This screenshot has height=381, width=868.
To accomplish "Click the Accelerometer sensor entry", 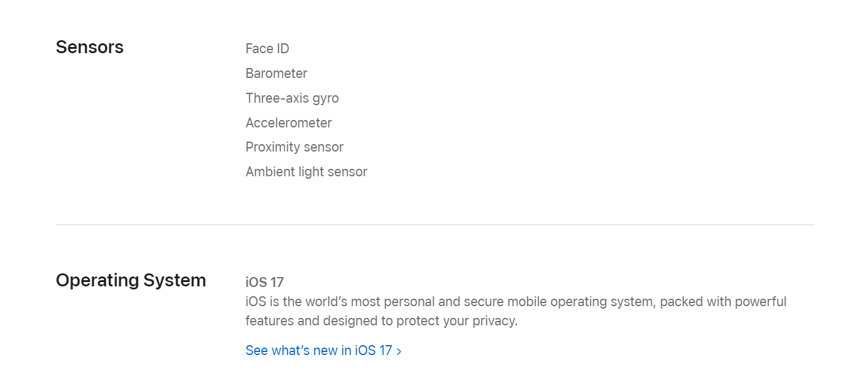I will [289, 123].
